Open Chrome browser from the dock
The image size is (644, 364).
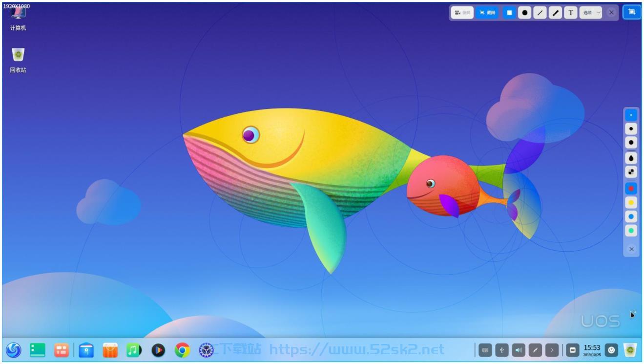pos(182,350)
